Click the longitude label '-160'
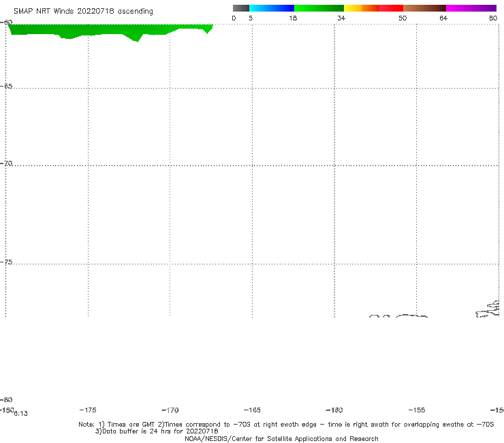The image size is (504, 443). 334,410
